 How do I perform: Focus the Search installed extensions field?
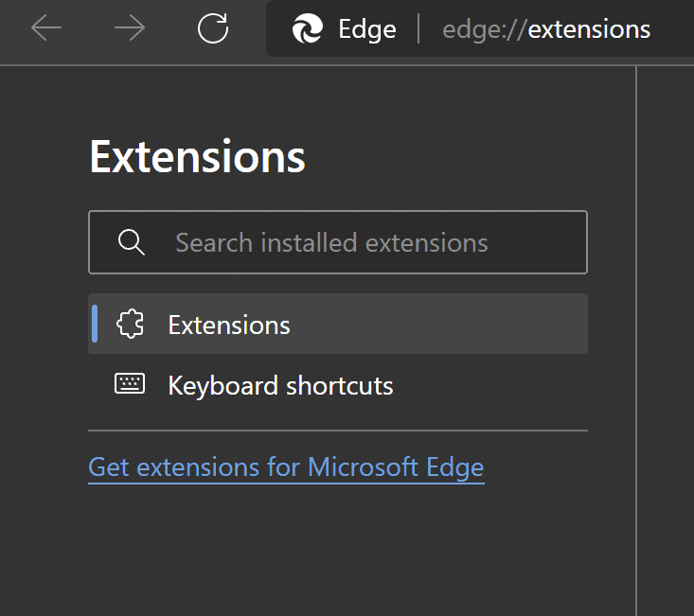click(360, 242)
